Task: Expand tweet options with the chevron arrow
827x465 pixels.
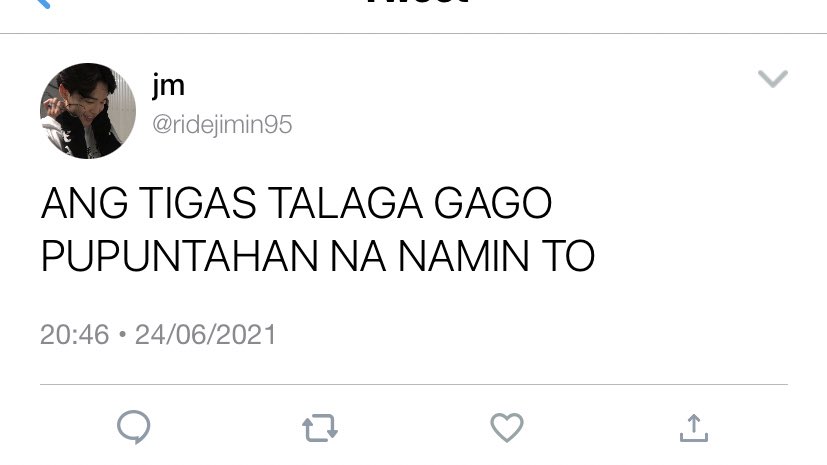Action: click(x=773, y=78)
